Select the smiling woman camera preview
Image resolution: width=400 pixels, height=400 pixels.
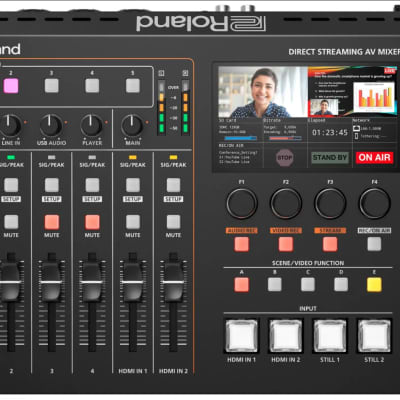[x=263, y=92]
